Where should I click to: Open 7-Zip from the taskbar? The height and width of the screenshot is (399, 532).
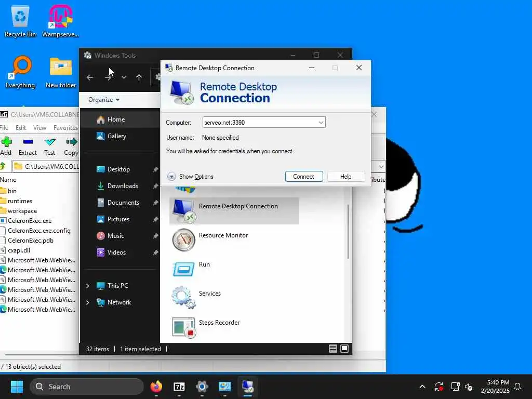[179, 387]
